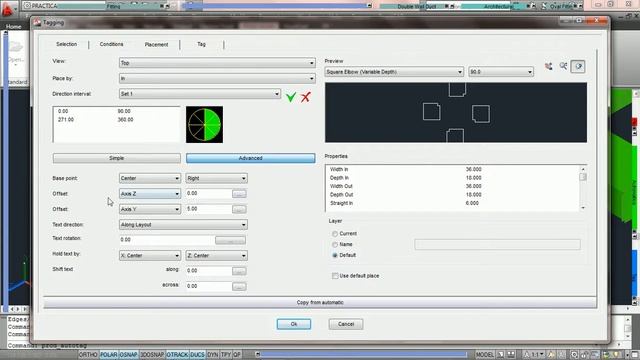Click ellipsis button beside Shift text along
640x360 pixels.
(x=239, y=271)
